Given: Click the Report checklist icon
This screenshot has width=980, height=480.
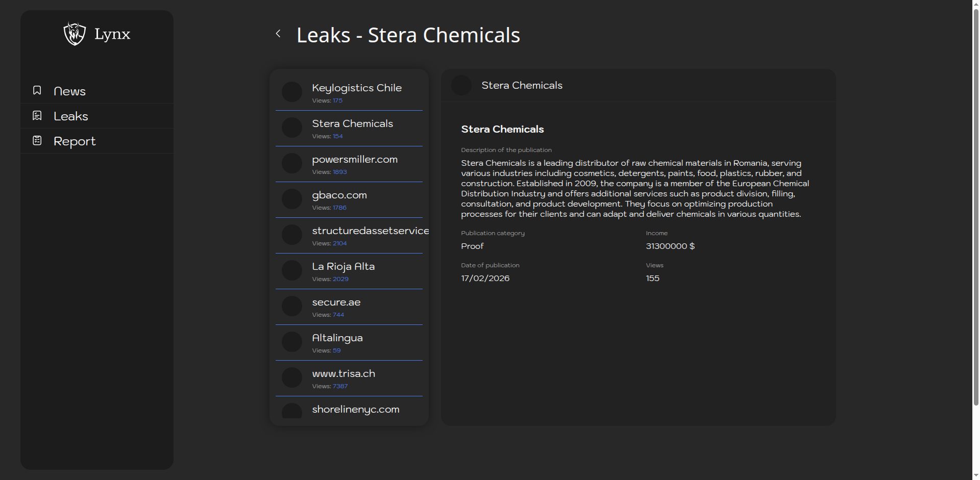Looking at the screenshot, I should coord(37,141).
